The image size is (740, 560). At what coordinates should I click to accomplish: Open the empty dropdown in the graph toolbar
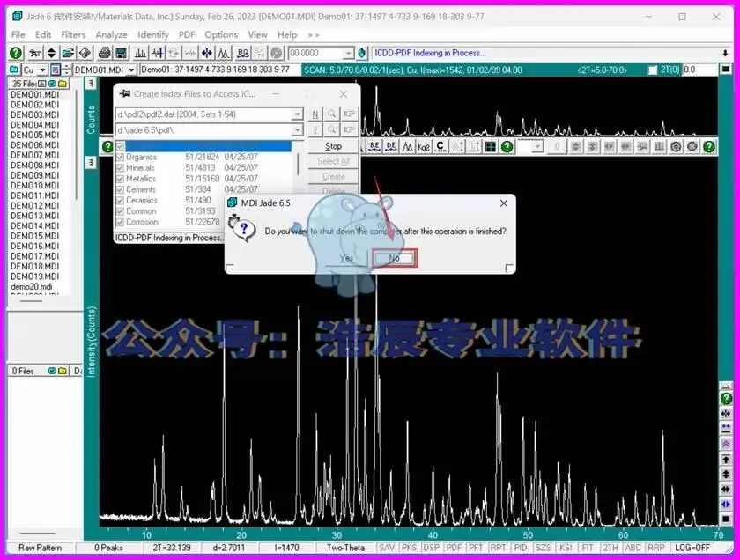coord(537,147)
